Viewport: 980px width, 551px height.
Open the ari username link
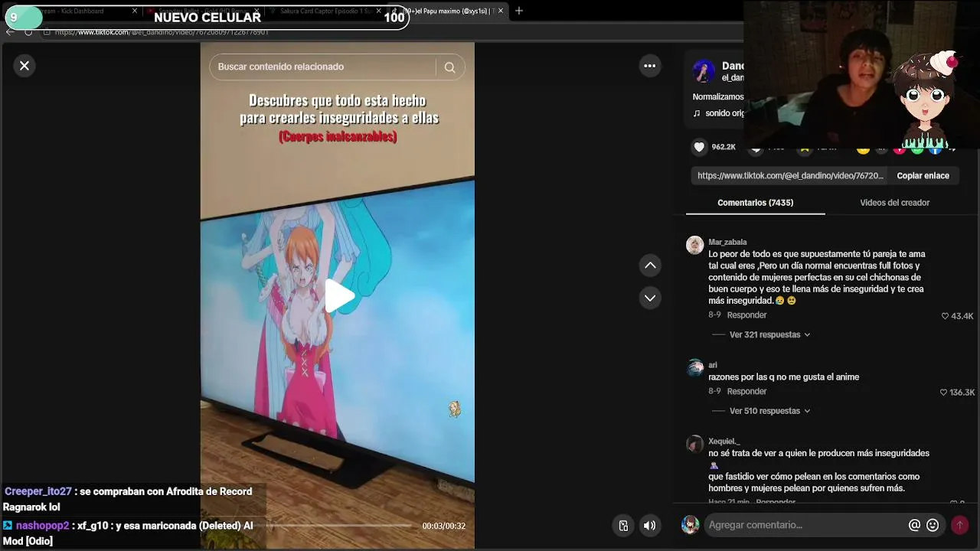(x=713, y=365)
